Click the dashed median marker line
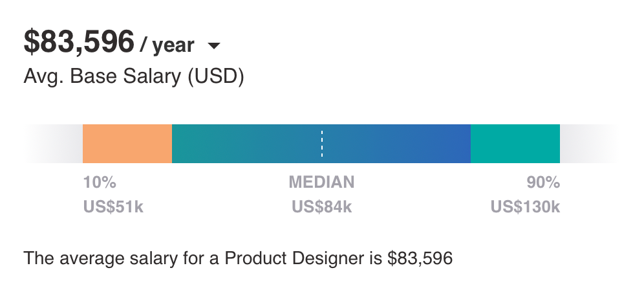The height and width of the screenshot is (303, 644). [x=321, y=144]
